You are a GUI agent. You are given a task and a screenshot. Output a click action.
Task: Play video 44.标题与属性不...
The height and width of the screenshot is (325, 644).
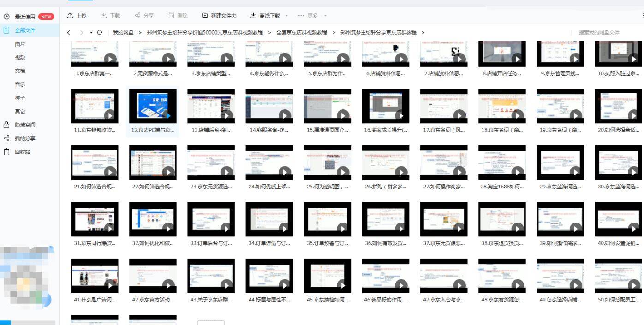click(285, 285)
